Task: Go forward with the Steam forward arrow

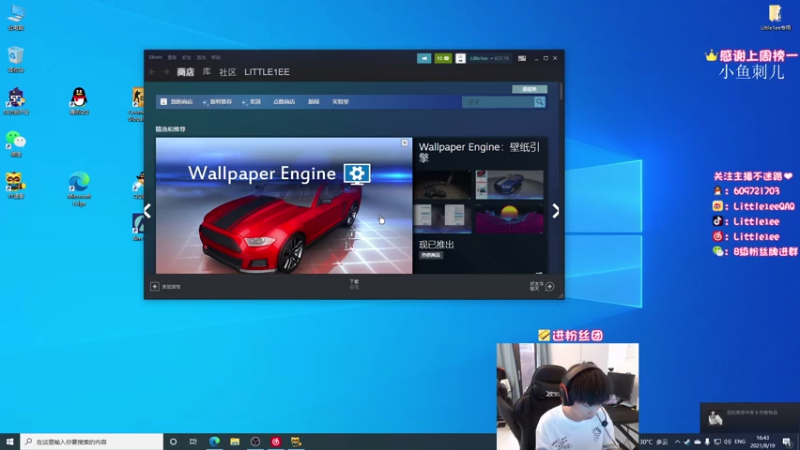Action: coord(166,72)
